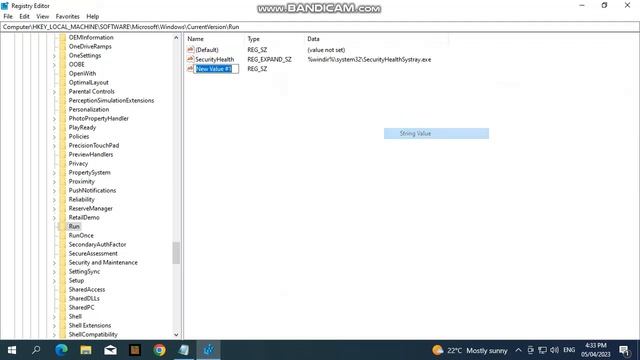Viewport: 640px width, 360px height.
Task: Select the OptimalLayout key
Action: pos(89,82)
